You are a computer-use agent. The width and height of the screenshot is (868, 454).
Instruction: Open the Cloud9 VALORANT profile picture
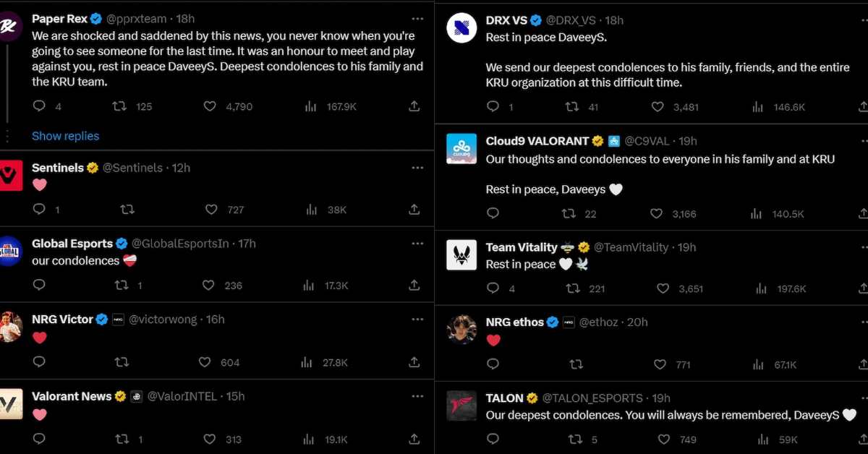tap(461, 149)
